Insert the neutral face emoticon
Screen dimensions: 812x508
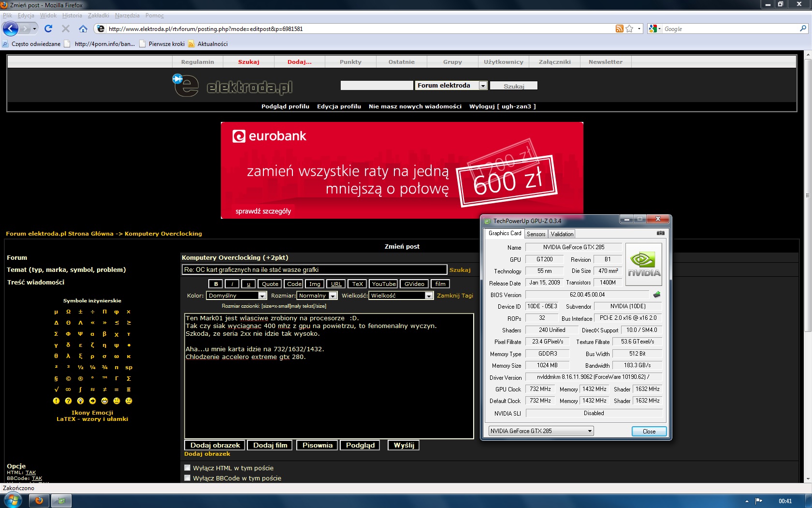pyautogui.click(x=116, y=401)
